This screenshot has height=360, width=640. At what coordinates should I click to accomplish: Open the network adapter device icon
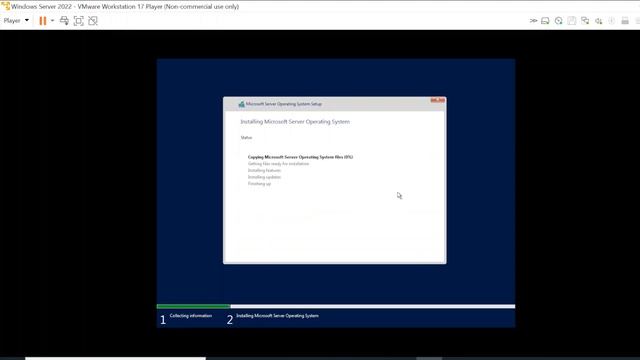(x=585, y=21)
